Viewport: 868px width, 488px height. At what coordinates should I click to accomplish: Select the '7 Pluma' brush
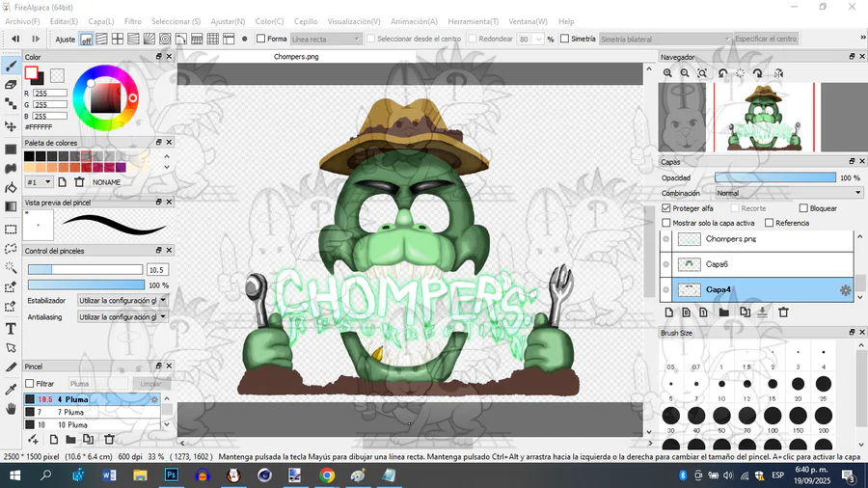pyautogui.click(x=92, y=412)
